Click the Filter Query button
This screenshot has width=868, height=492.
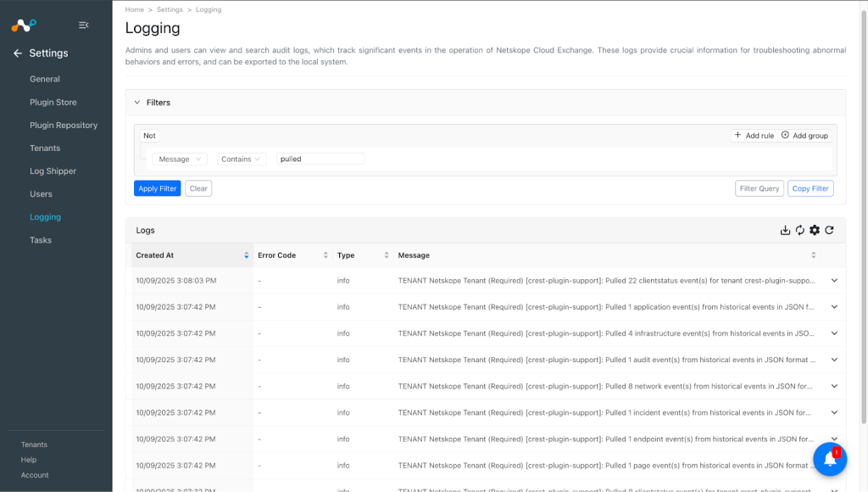pyautogui.click(x=759, y=188)
